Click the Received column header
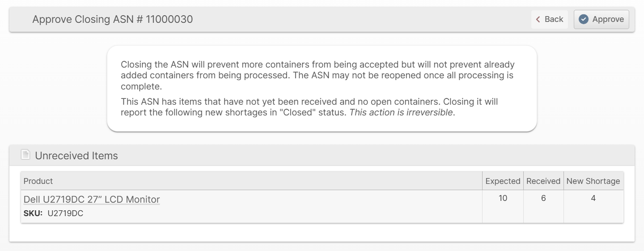The image size is (644, 251). (543, 181)
